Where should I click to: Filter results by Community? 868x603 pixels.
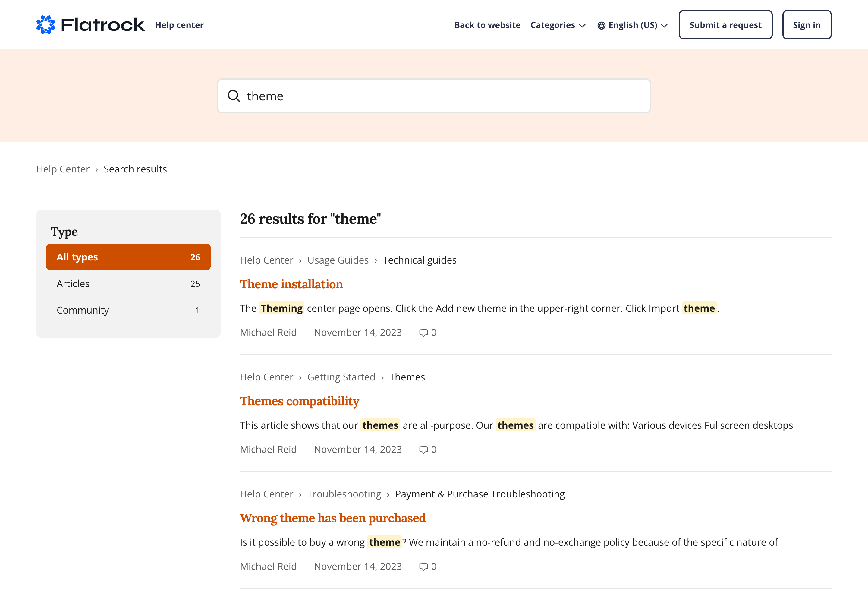[128, 310]
